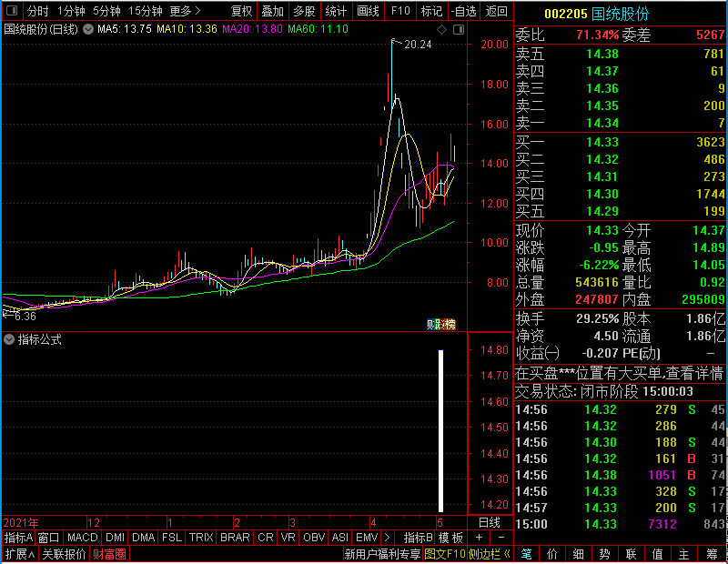Click the 复权 toolbar button
Image resolution: width=728 pixels, height=564 pixels.
coord(241,11)
